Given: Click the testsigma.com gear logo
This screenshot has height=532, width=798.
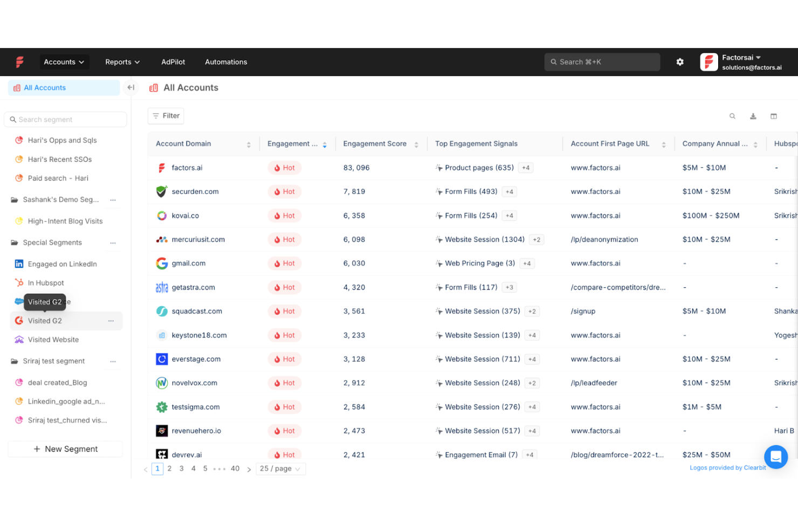Looking at the screenshot, I should pyautogui.click(x=162, y=407).
